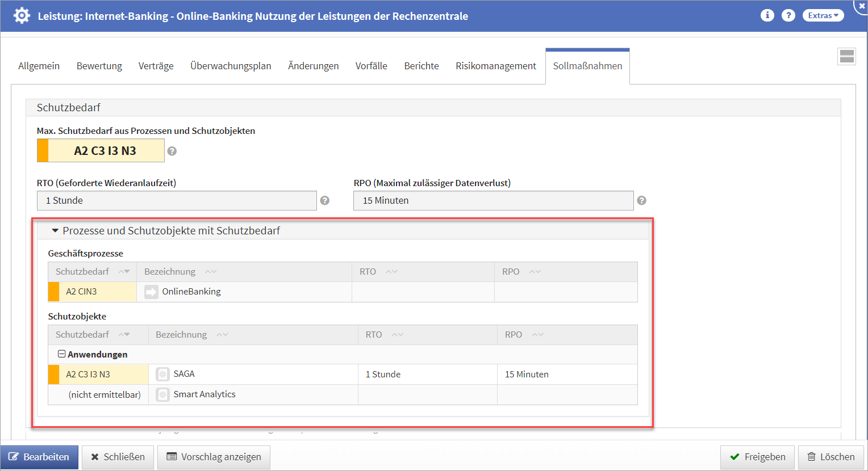This screenshot has width=868, height=471.
Task: Click the SAGA application icon
Action: click(x=162, y=375)
